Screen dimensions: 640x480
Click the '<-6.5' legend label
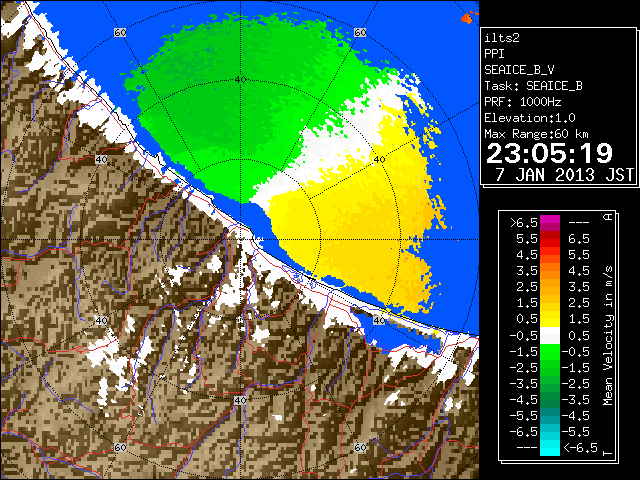click(580, 448)
